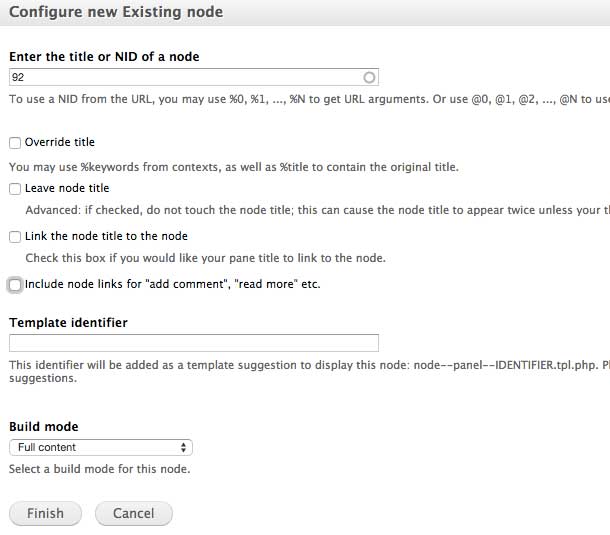Click the Build mode dropdown stepper arrows
This screenshot has width=610, height=535.
click(183, 448)
